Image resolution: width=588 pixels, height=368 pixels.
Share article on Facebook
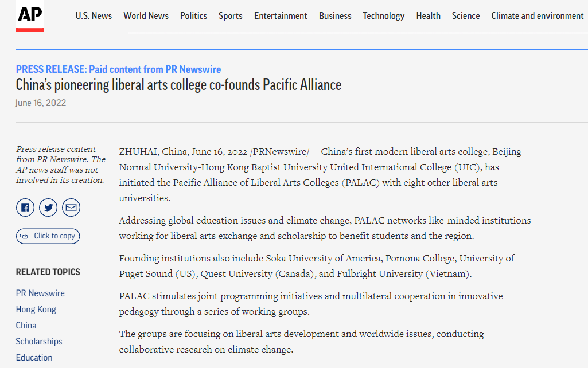tap(25, 208)
